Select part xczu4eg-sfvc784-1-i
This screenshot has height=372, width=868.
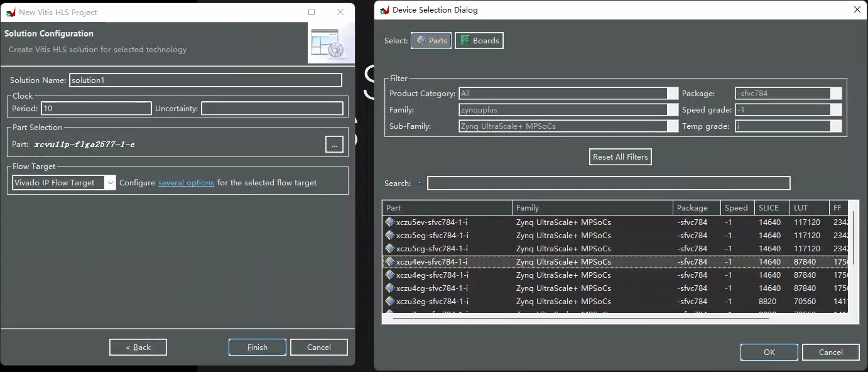point(616,275)
